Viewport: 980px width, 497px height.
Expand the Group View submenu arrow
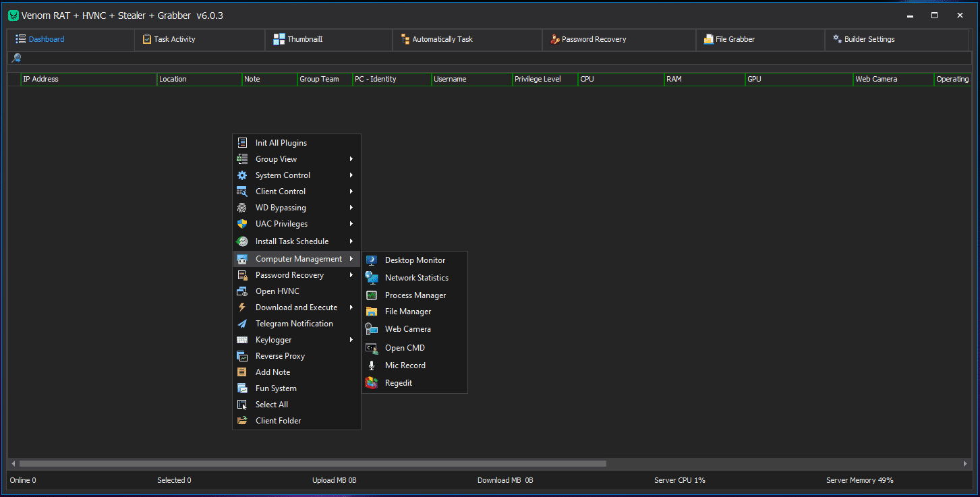tap(351, 159)
